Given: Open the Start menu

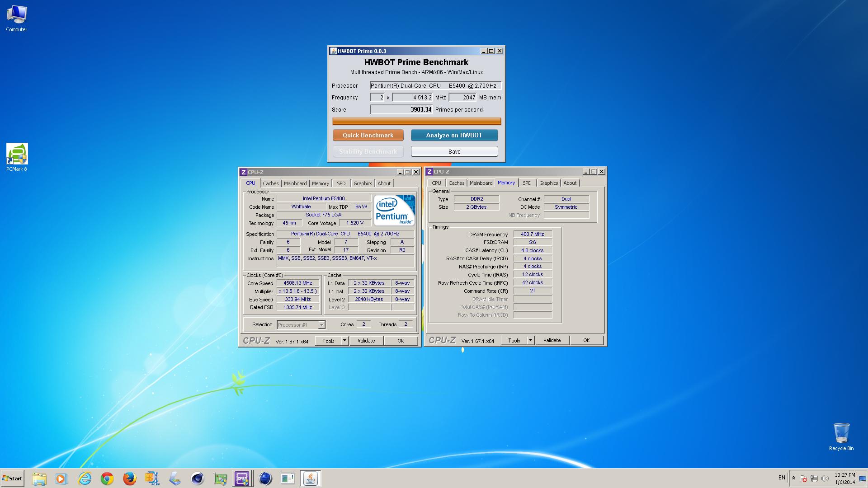Looking at the screenshot, I should point(13,479).
